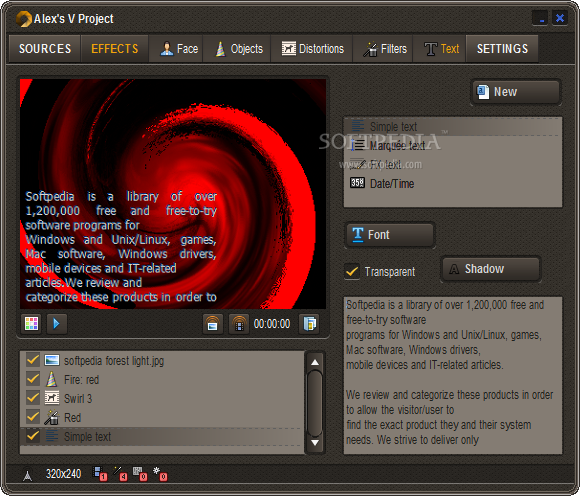The height and width of the screenshot is (496, 580).
Task: Click the effects list scrollbar thumb
Action: click(315, 403)
